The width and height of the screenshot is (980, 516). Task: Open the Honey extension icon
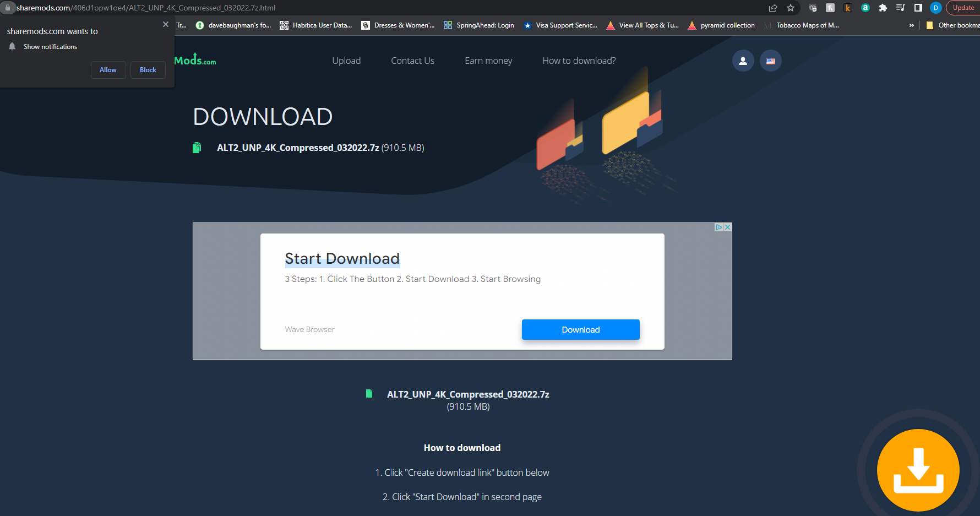(x=830, y=8)
